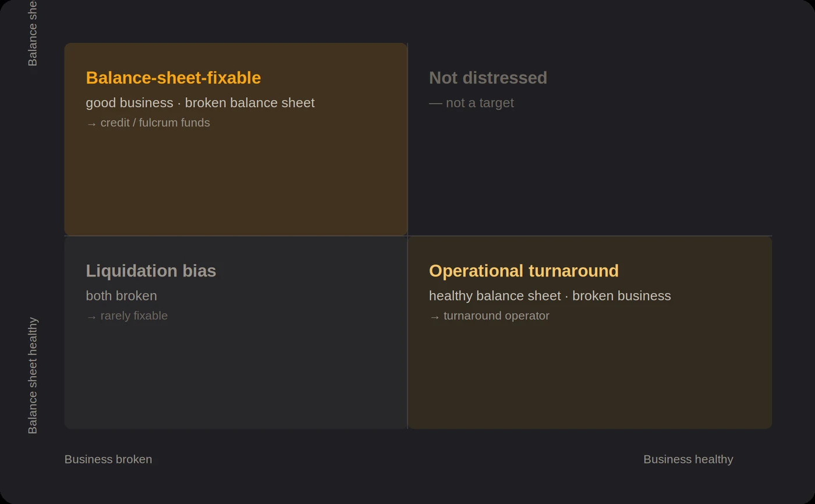Click the 'turnaround operator' text
Viewport: 815px width, 504px height.
[497, 316]
